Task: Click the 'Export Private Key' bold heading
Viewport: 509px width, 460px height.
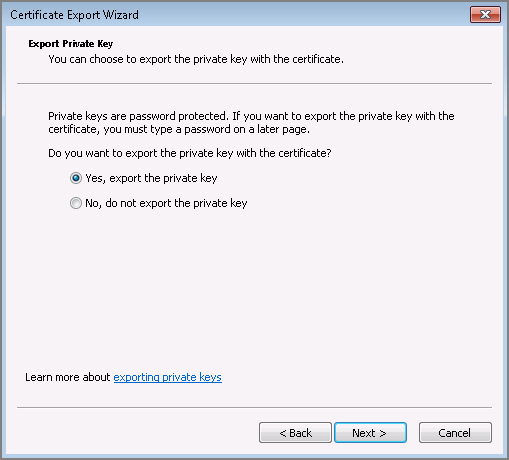Action: click(71, 44)
